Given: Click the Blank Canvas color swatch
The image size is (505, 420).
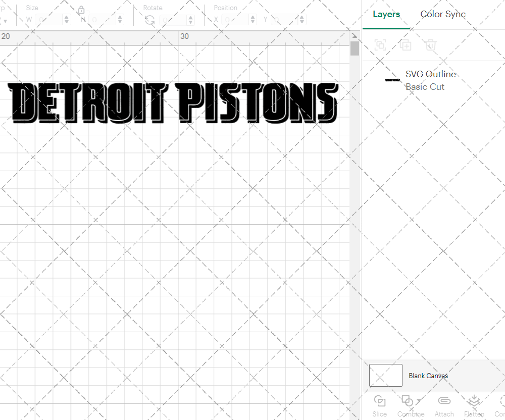Looking at the screenshot, I should tap(385, 375).
